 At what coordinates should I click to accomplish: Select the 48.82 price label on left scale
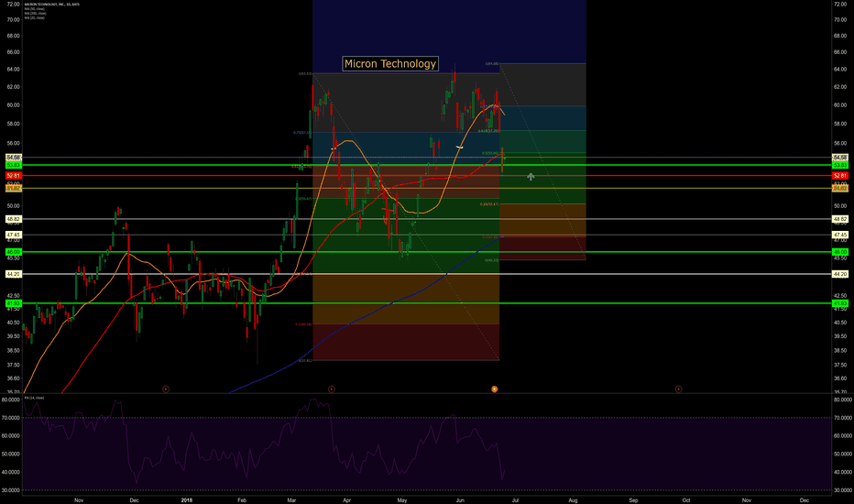pos(14,219)
